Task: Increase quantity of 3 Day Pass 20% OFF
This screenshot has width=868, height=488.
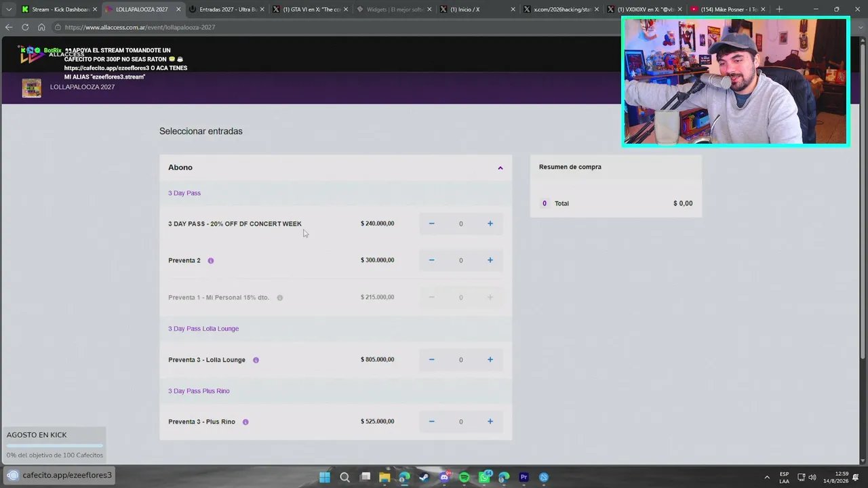Action: click(490, 224)
